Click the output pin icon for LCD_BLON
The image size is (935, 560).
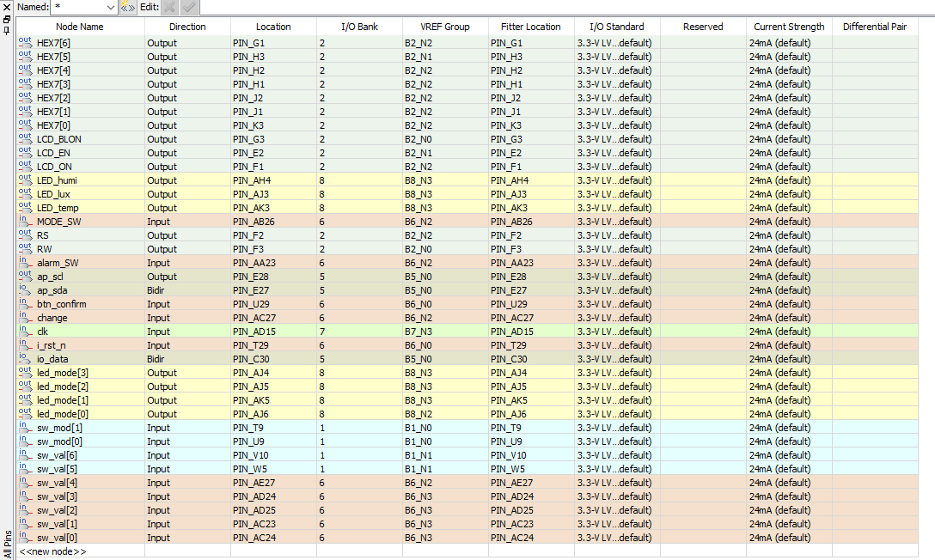point(25,137)
